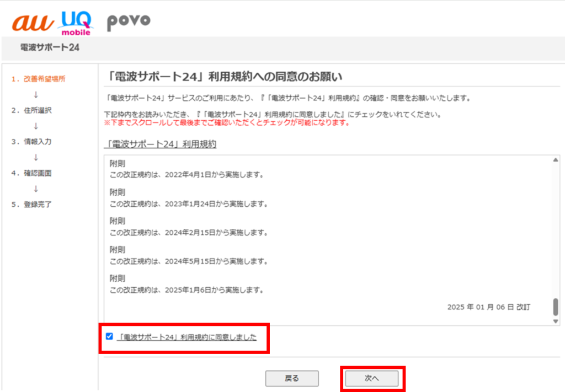Select step 1. 改善希望場所 in sidebar
The image size is (565, 392).
38,79
